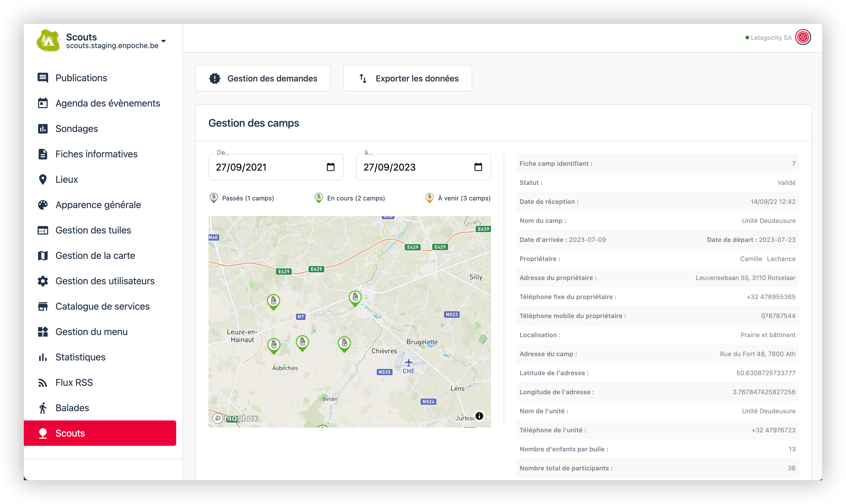Click the Agenda des évènements calendar icon
This screenshot has width=846, height=504.
point(43,103)
